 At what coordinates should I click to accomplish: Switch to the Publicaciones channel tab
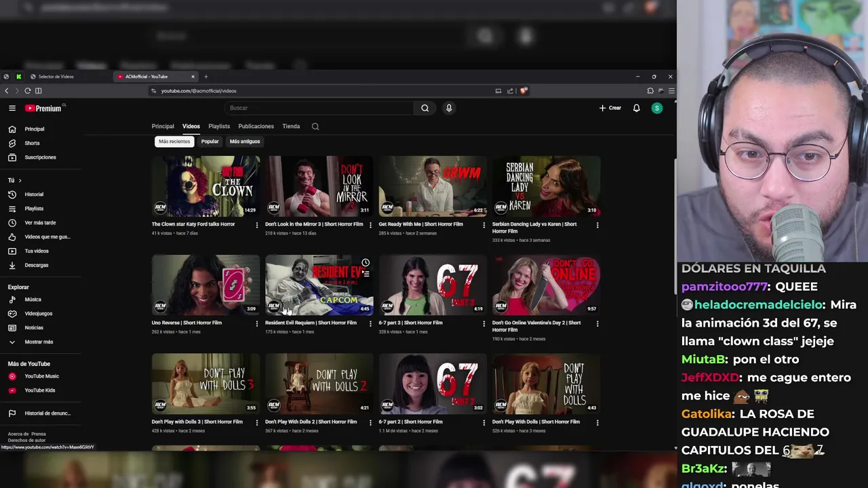click(x=256, y=126)
